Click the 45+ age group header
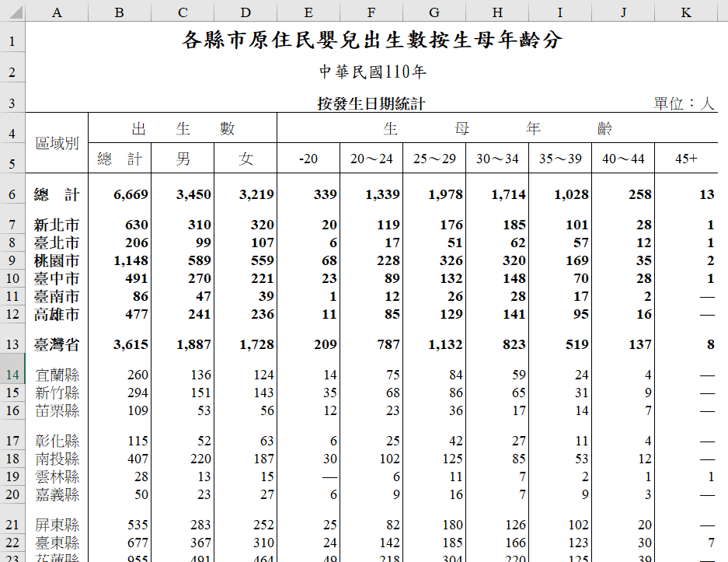The width and height of the screenshot is (728, 562). tap(686, 159)
